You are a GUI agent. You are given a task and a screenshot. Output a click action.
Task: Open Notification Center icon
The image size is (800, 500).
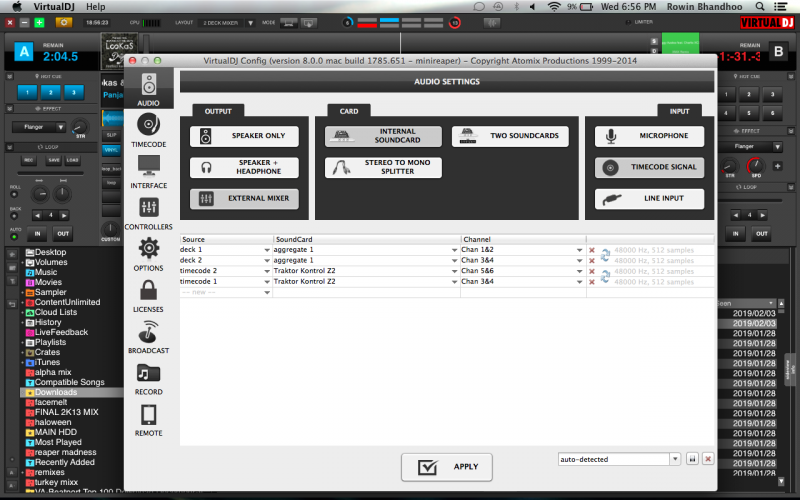coord(781,7)
